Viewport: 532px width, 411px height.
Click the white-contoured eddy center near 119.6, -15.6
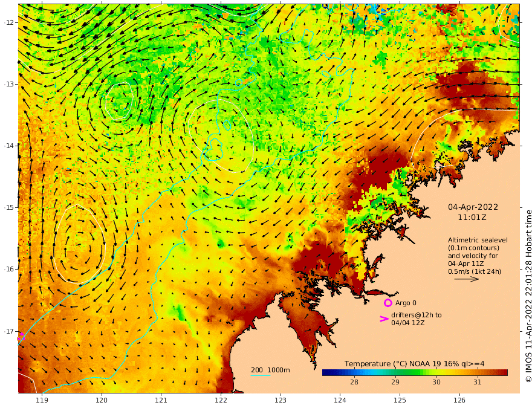tap(79, 244)
